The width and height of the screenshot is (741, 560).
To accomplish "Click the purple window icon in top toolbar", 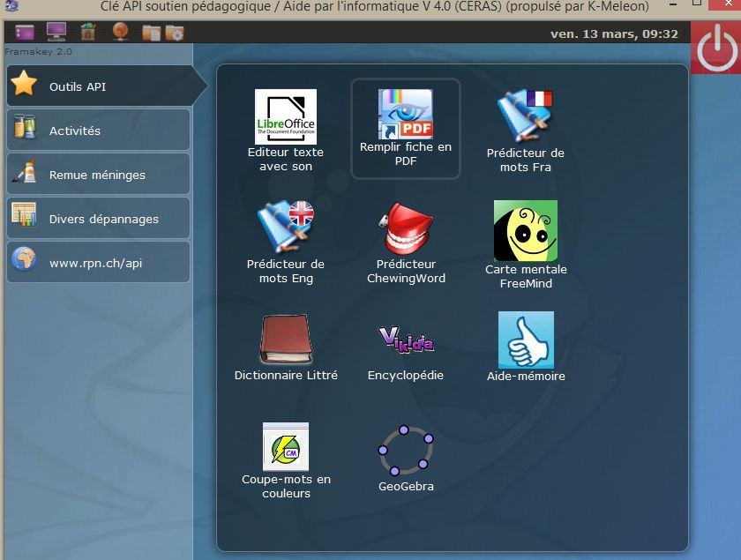I will [24, 34].
